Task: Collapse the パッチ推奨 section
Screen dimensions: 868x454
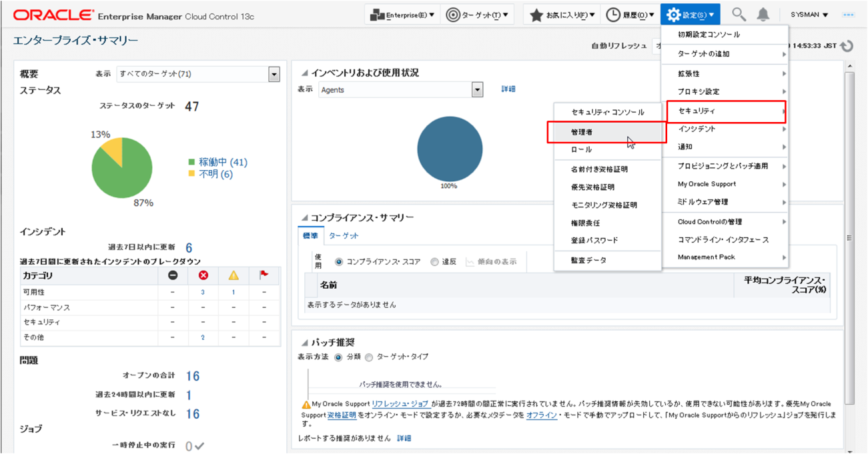Action: [x=305, y=344]
